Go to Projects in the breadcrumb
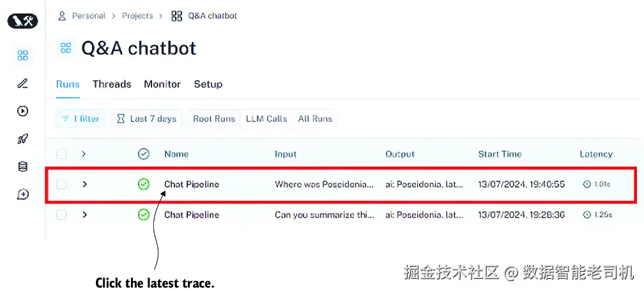The height and width of the screenshot is (291, 644). 137,15
